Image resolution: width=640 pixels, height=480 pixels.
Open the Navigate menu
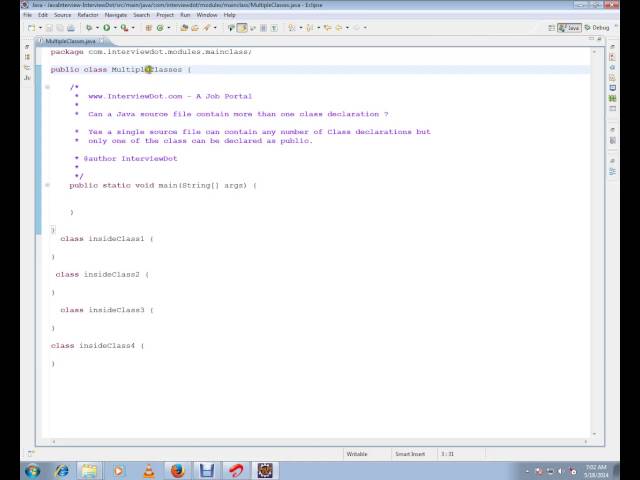click(116, 15)
